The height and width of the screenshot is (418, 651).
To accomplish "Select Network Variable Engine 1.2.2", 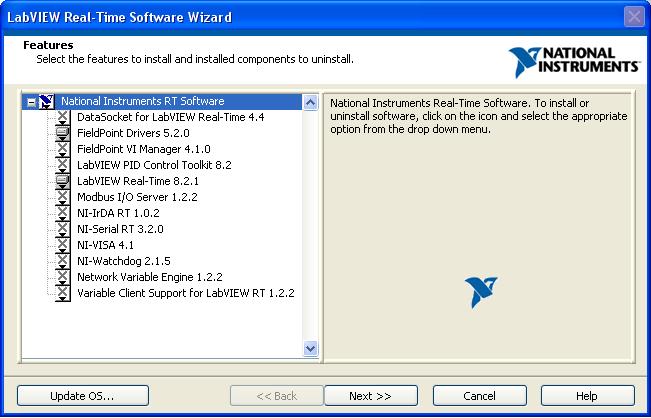I will [x=150, y=277].
